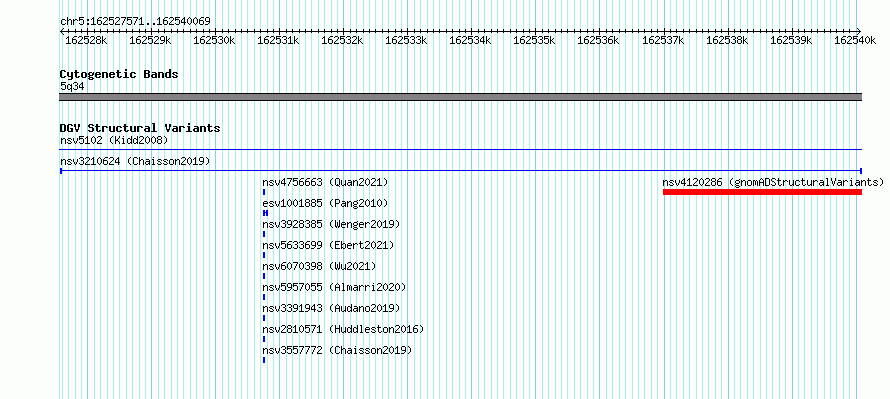Click the chr5:162527571..162540069 coordinate label
Image resolution: width=890 pixels, height=399 pixels.
click(135, 21)
